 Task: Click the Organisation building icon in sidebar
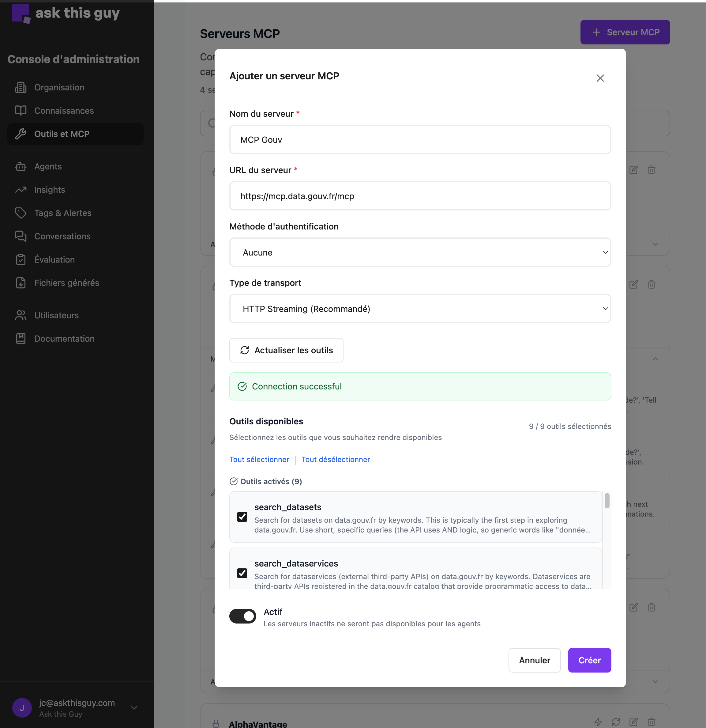point(21,87)
